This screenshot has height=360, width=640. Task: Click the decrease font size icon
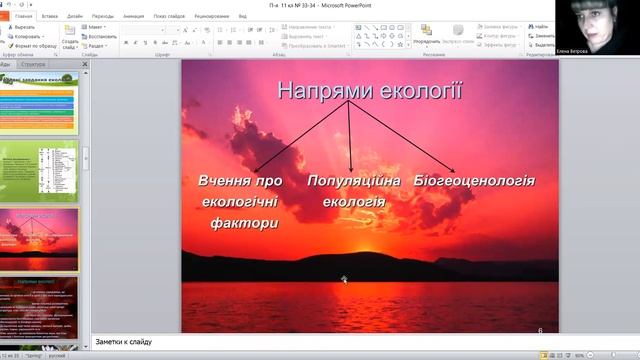click(x=195, y=30)
